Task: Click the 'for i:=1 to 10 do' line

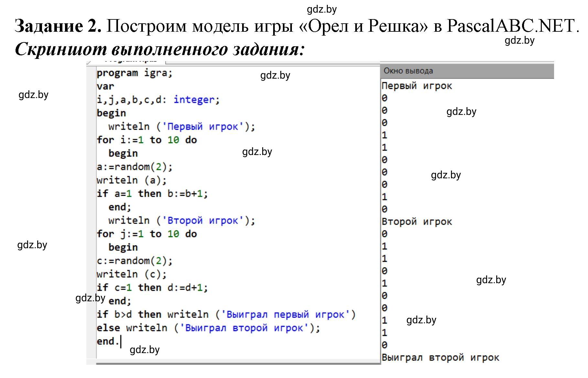Action: click(147, 140)
